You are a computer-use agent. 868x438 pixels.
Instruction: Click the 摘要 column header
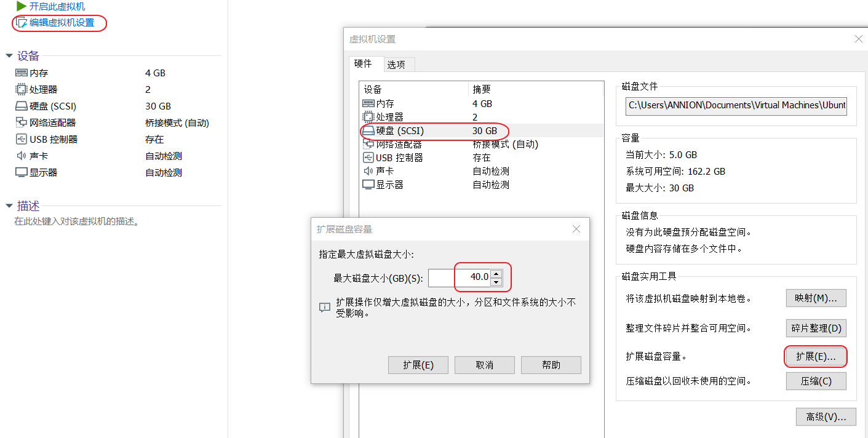[x=535, y=89]
